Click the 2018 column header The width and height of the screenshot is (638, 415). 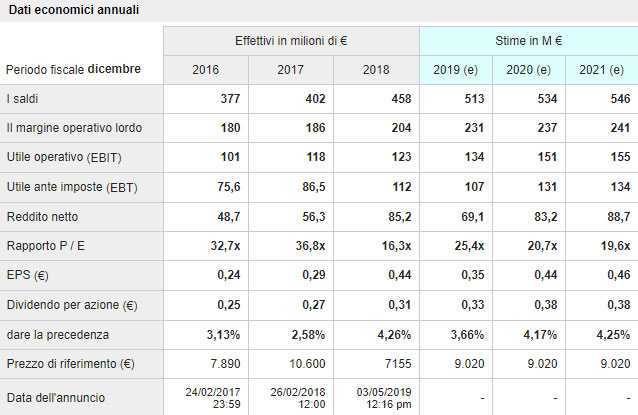[x=377, y=69]
